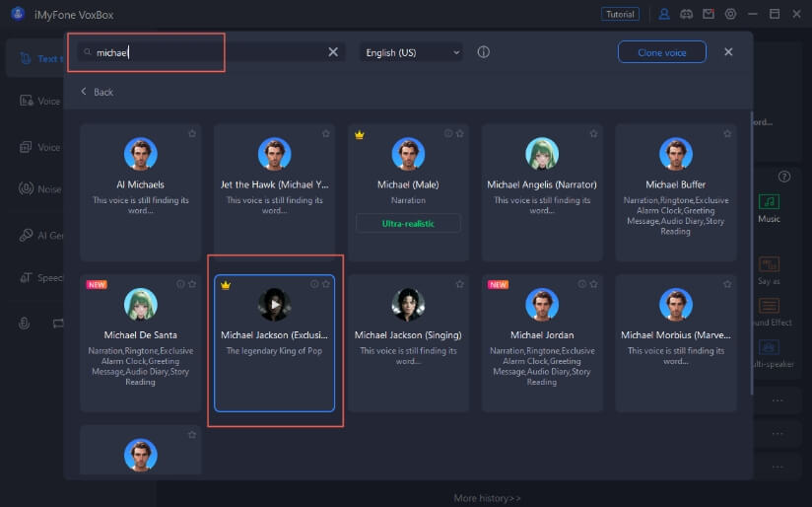Select the Michael (Male) avatar
The image size is (812, 507).
pyautogui.click(x=408, y=154)
